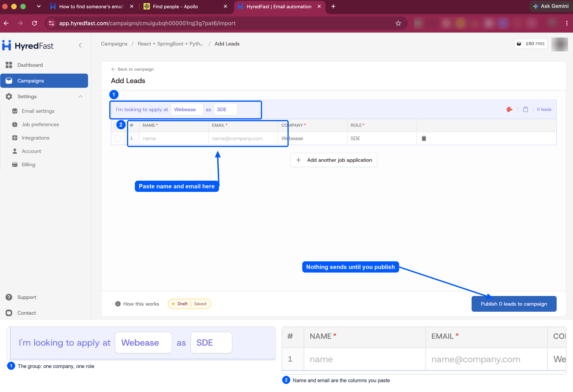Click the browser forward arrow

click(x=20, y=23)
